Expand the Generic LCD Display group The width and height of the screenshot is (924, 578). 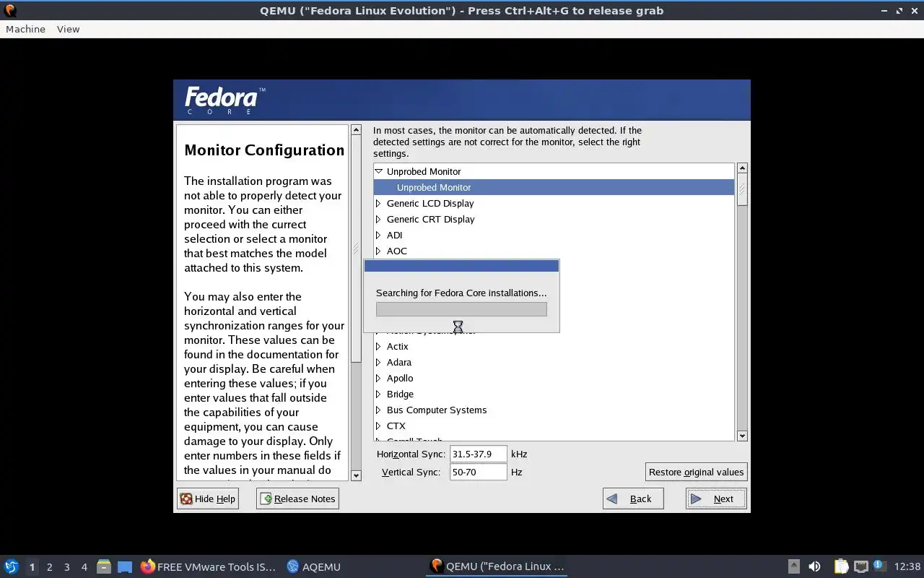pyautogui.click(x=378, y=203)
